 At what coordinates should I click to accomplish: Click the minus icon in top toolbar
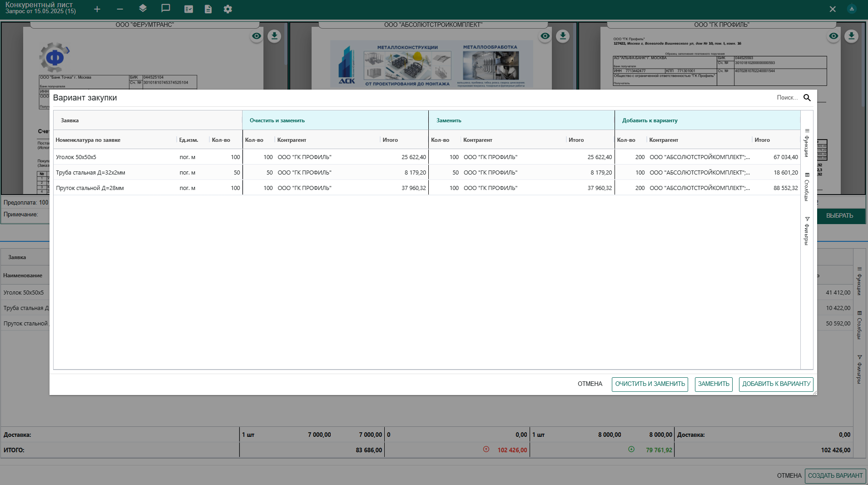[x=120, y=9]
